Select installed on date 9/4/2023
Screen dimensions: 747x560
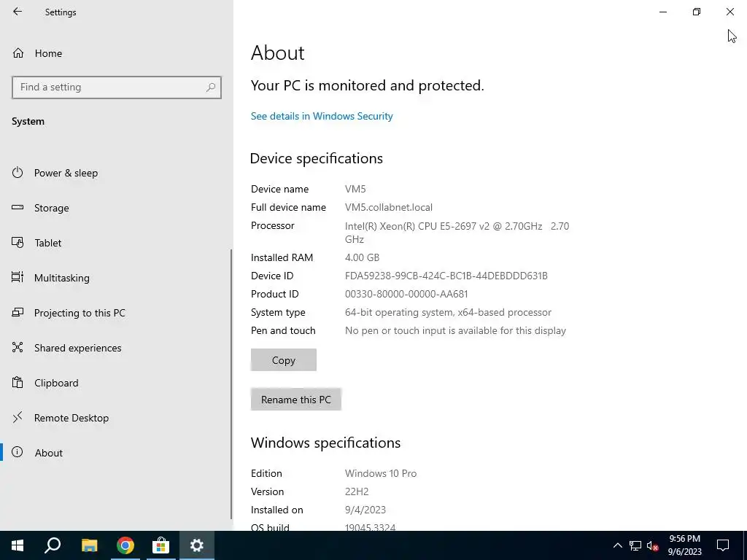pos(365,510)
